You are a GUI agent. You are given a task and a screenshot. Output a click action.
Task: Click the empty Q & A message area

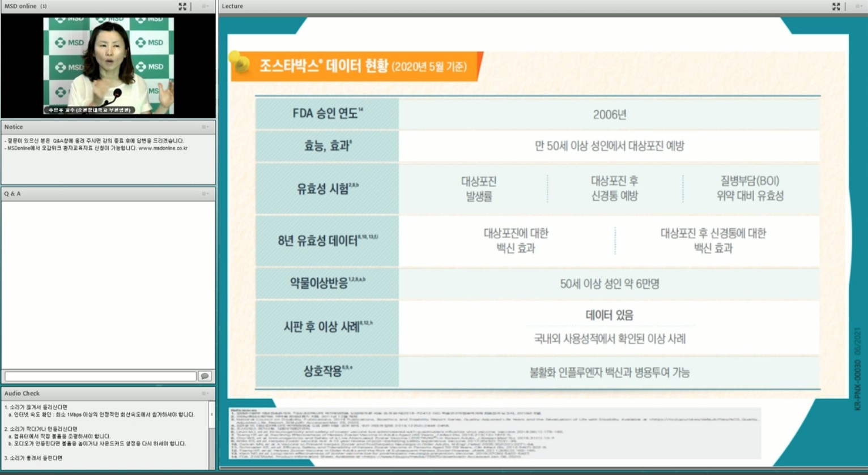[x=108, y=283]
